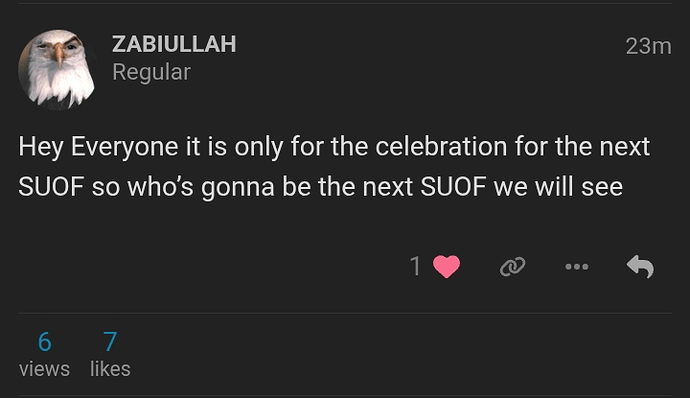
Task: Open the 23m post timestamp
Action: [x=649, y=46]
